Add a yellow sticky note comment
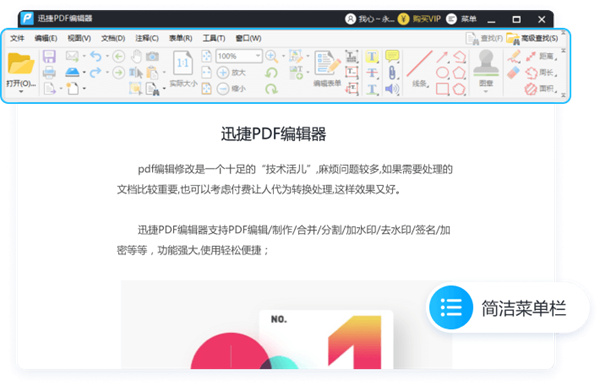600x386 pixels. (392, 56)
